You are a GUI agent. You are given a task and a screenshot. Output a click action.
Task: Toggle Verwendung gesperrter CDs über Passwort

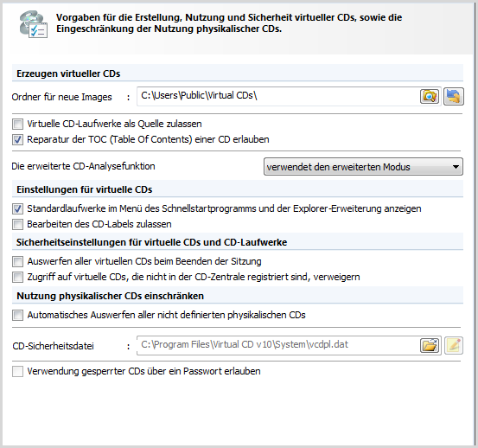coord(17,371)
